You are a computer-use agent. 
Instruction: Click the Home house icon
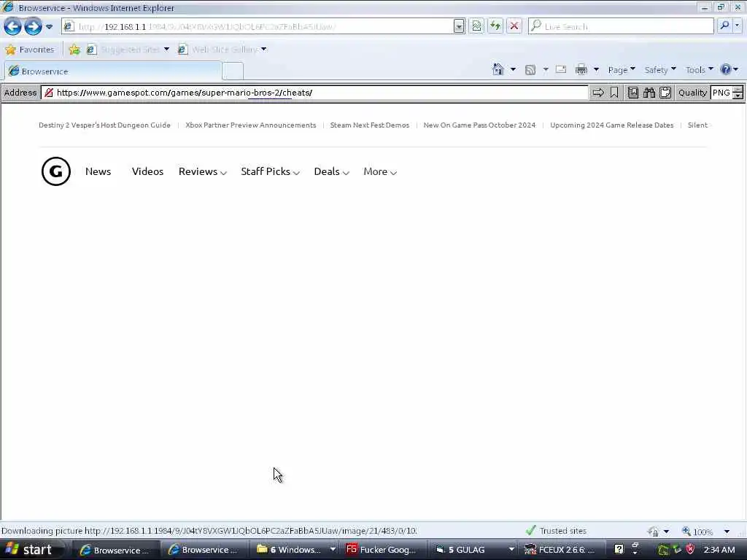click(x=498, y=69)
